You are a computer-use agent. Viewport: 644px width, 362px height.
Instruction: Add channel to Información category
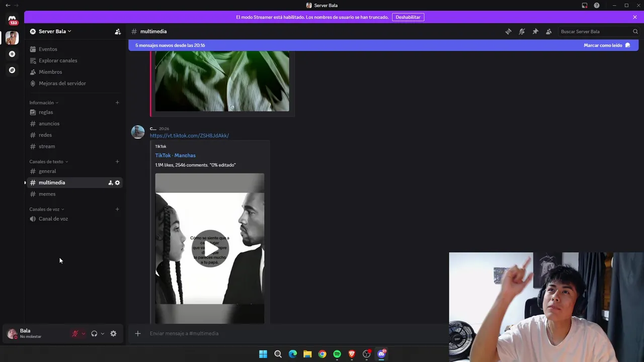coord(117,103)
